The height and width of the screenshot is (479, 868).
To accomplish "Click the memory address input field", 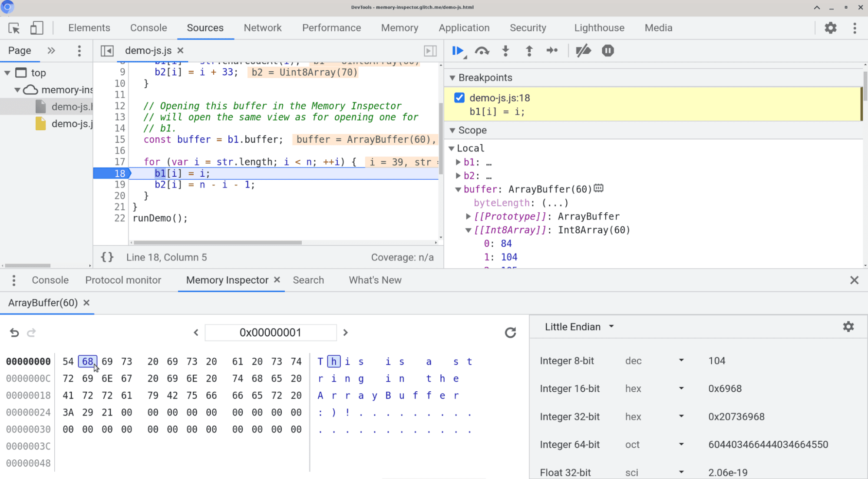I will [271, 332].
